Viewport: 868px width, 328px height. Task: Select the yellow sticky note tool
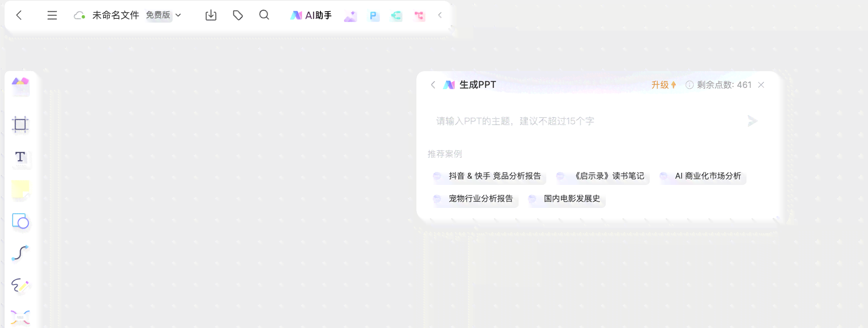(x=21, y=189)
